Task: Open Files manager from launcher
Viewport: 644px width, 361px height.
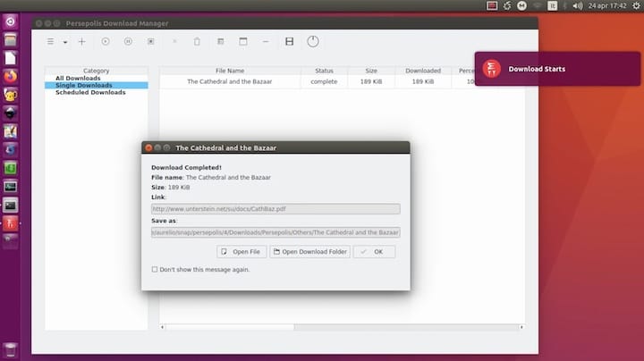Action: click(10, 40)
